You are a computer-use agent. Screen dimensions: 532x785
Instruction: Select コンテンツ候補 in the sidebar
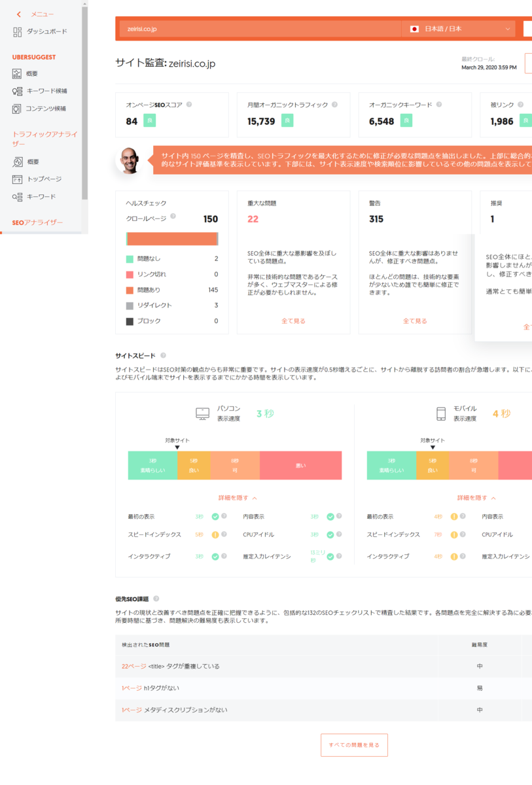(x=46, y=109)
